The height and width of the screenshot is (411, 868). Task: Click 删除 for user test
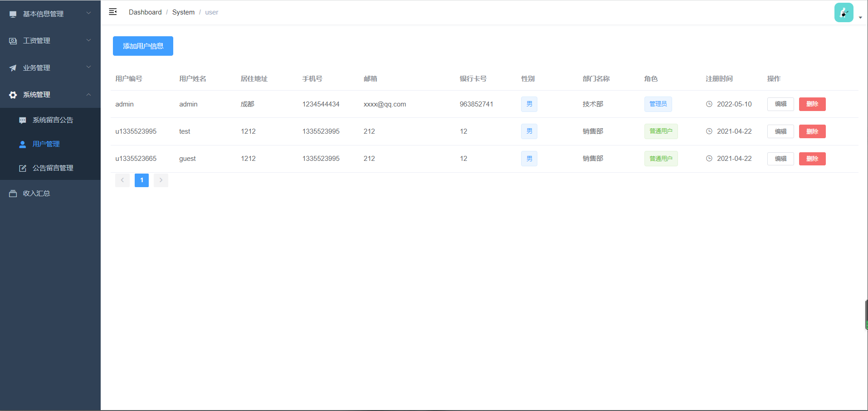[x=812, y=131]
